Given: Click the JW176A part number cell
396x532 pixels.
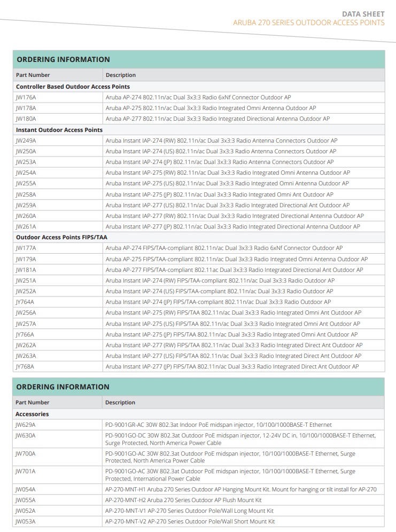Looking at the screenshot, I should coord(26,97).
